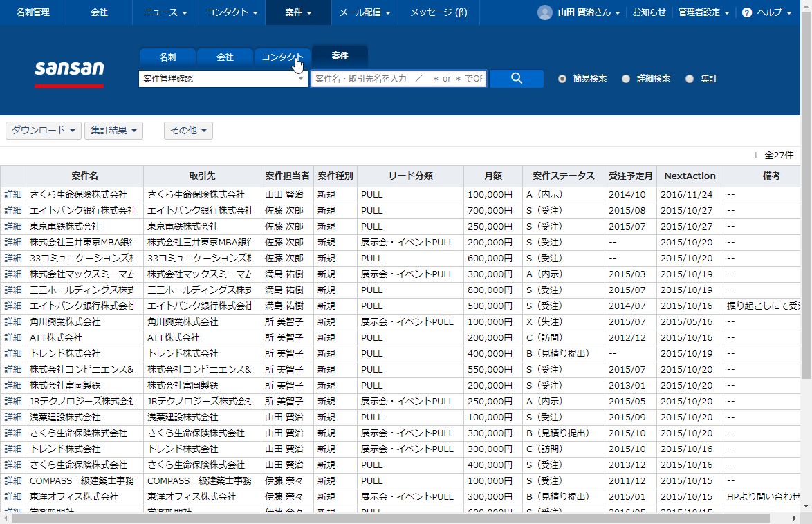Click the vertical scrollbar down arrow
This screenshot has width=812, height=524.
coord(806,506)
